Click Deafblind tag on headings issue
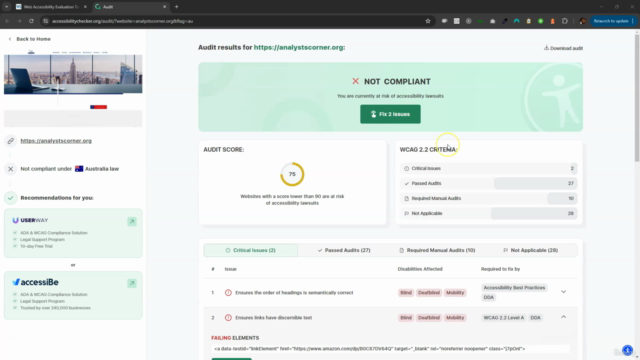The height and width of the screenshot is (360, 640). pos(429,293)
